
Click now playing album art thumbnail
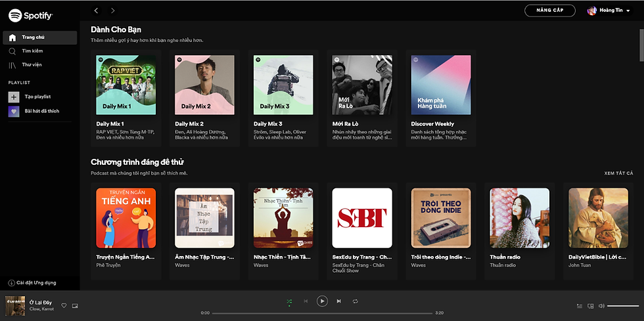[15, 306]
